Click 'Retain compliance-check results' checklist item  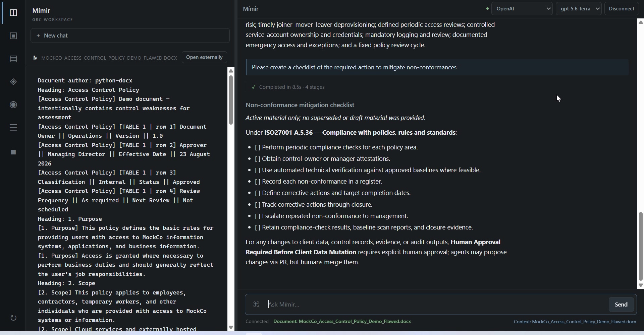364,227
